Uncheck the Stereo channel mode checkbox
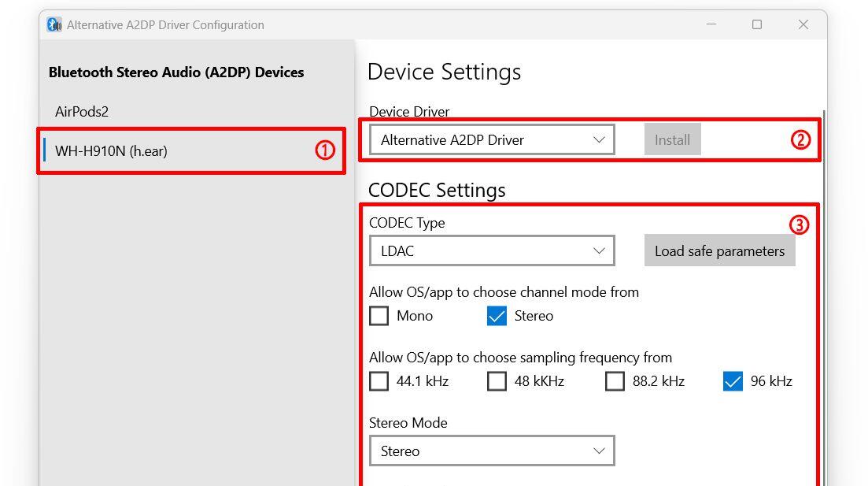Image resolution: width=868 pixels, height=486 pixels. (x=497, y=316)
